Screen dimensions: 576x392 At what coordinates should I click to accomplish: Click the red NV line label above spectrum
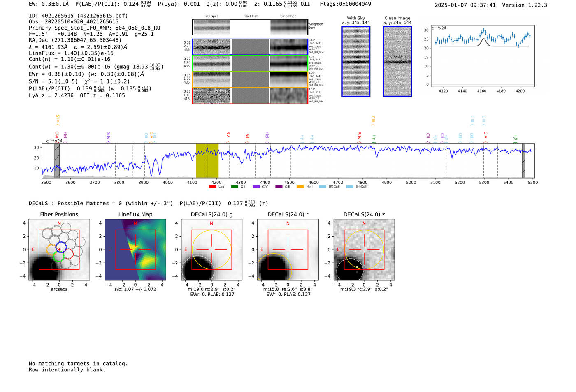(228, 135)
